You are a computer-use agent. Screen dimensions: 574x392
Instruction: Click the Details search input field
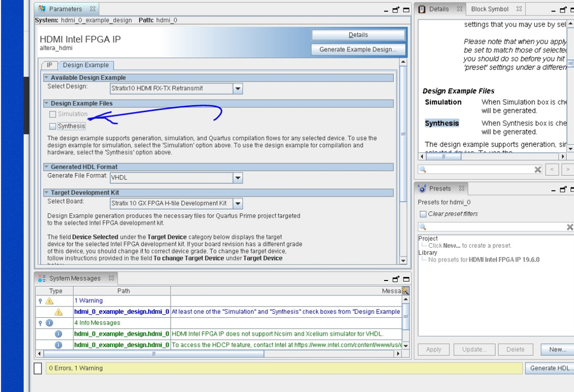coord(480,169)
